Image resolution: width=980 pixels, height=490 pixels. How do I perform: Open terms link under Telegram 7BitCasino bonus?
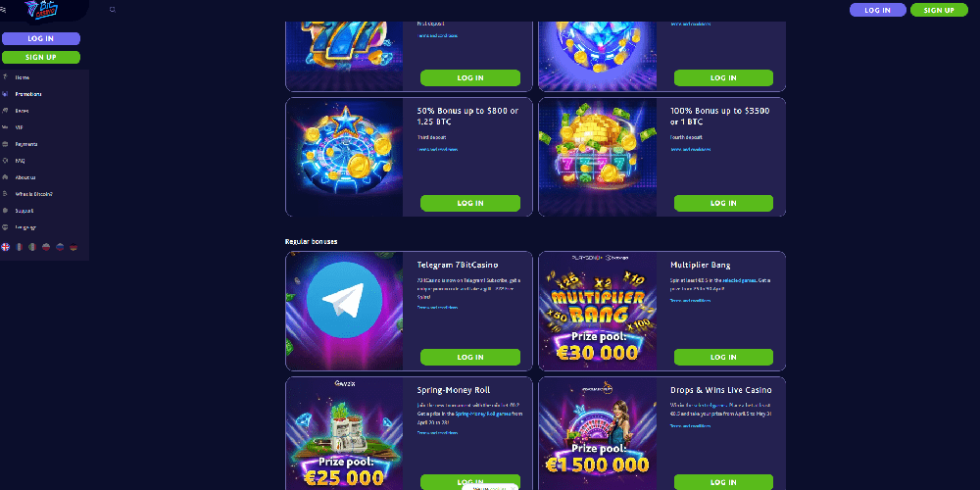(x=437, y=308)
